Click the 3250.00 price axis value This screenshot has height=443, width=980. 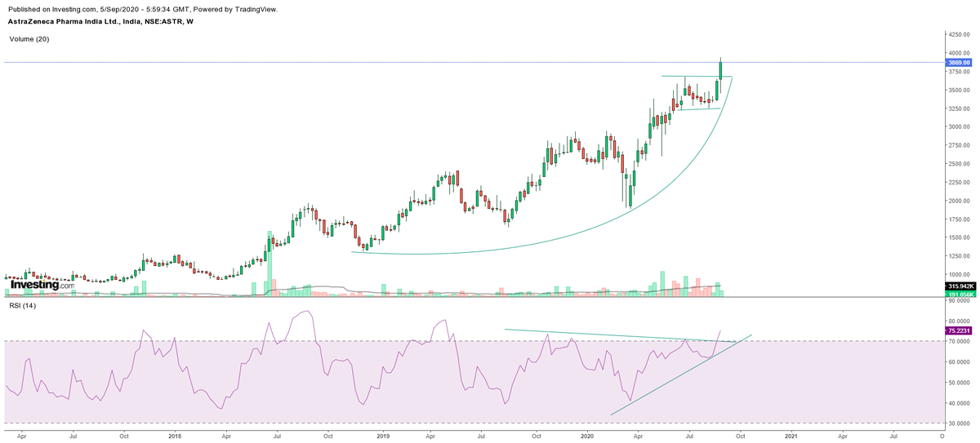coord(959,109)
